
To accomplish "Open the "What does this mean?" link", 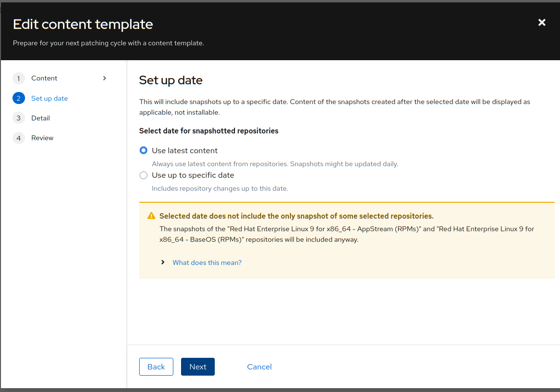I will click(x=207, y=262).
